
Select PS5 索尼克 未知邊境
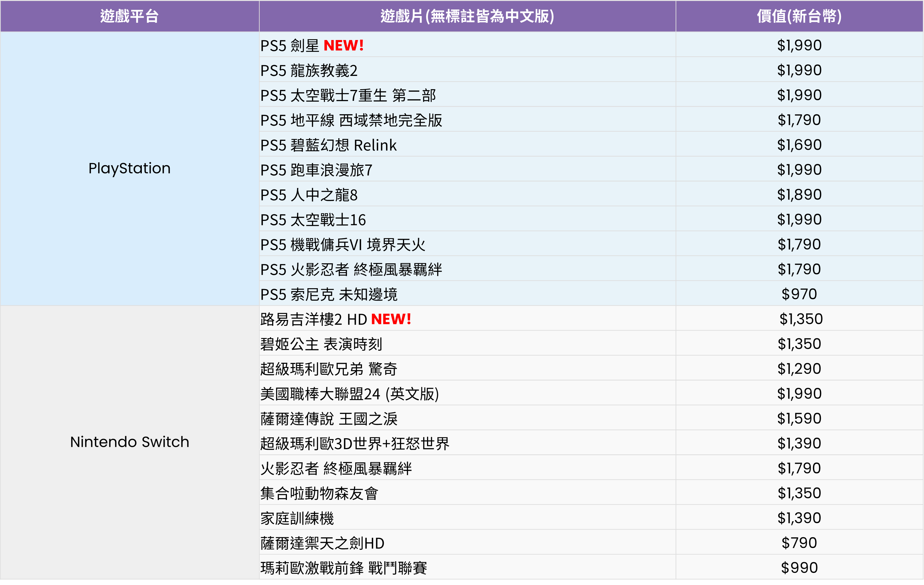[329, 294]
